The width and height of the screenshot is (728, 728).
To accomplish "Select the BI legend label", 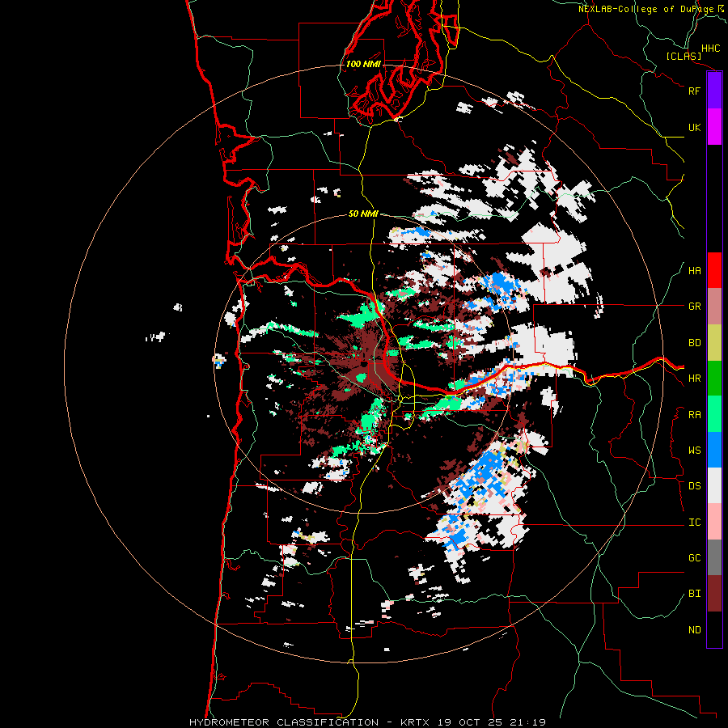I will click(x=694, y=594).
